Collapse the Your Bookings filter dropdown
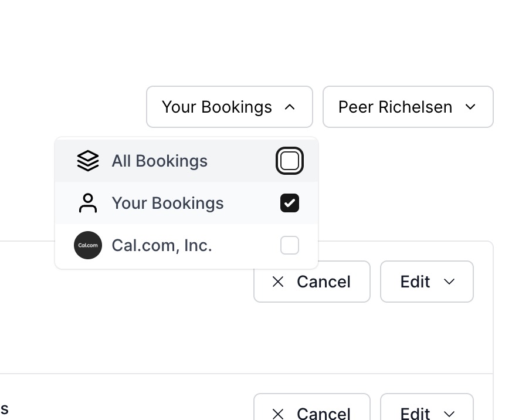The height and width of the screenshot is (420, 529). click(229, 107)
